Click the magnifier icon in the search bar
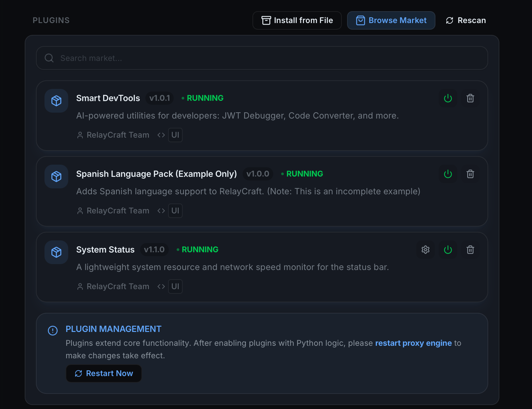Viewport: 532px width, 409px height. pos(49,58)
